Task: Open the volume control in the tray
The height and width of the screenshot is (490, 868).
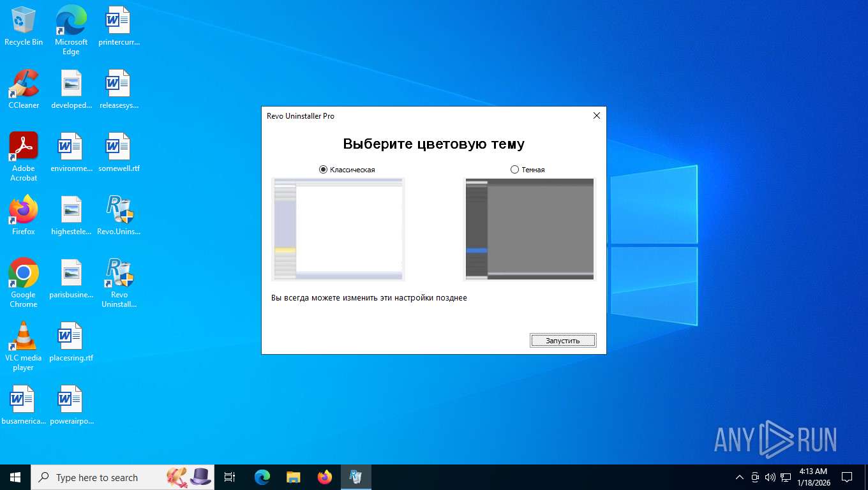Action: pos(770,477)
